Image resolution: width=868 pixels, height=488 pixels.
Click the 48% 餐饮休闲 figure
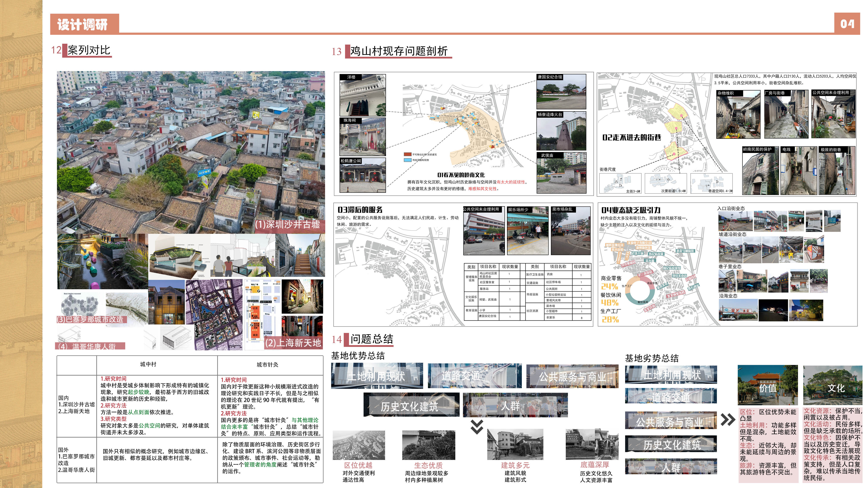(x=609, y=303)
